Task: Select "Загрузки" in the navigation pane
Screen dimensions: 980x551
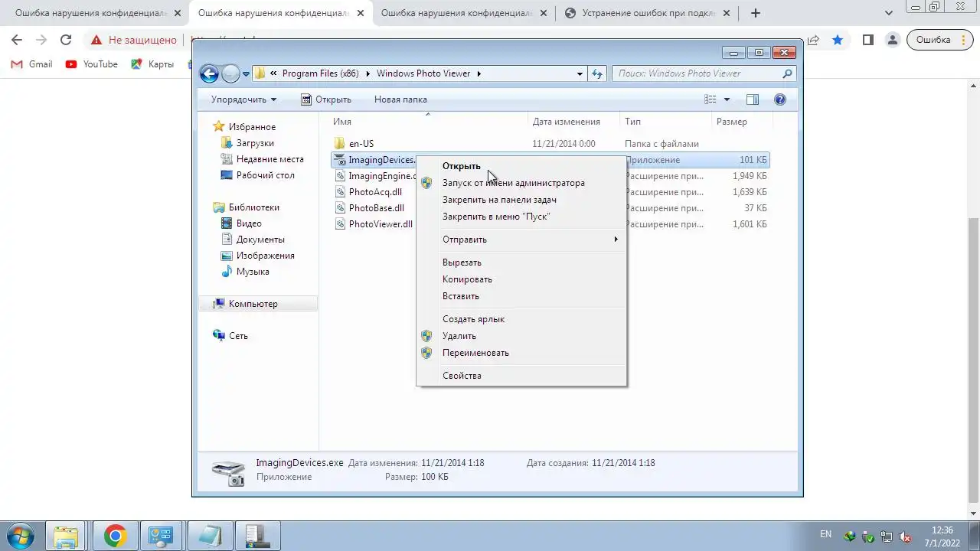Action: tap(255, 143)
